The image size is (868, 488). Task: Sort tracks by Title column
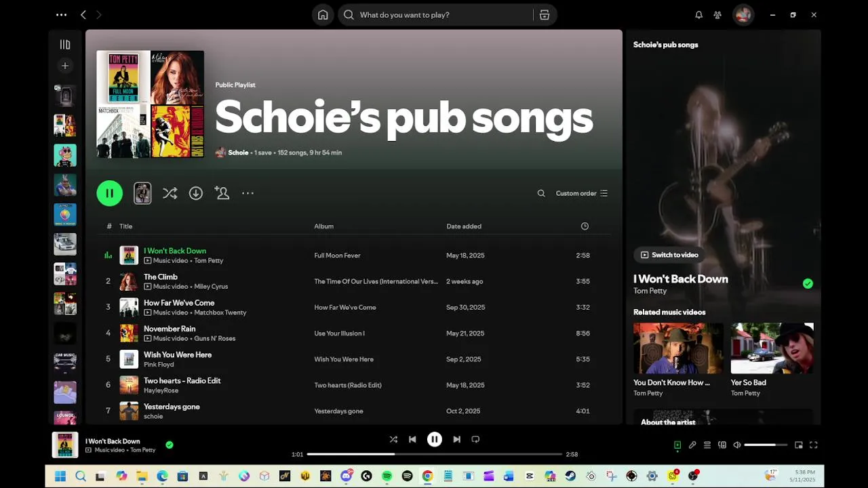(126, 226)
